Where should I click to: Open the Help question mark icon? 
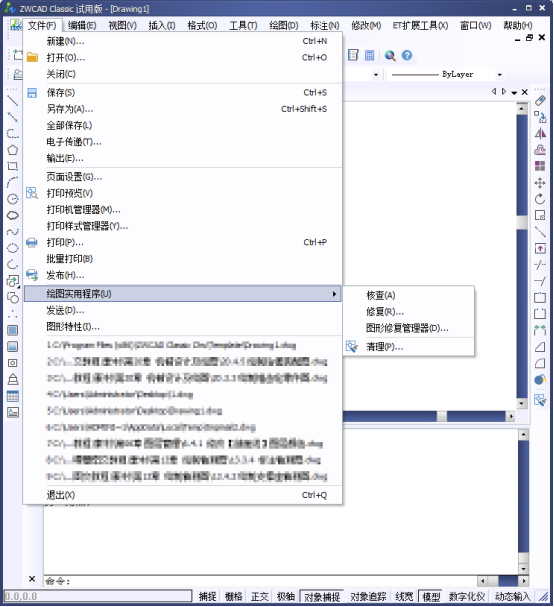tap(407, 55)
